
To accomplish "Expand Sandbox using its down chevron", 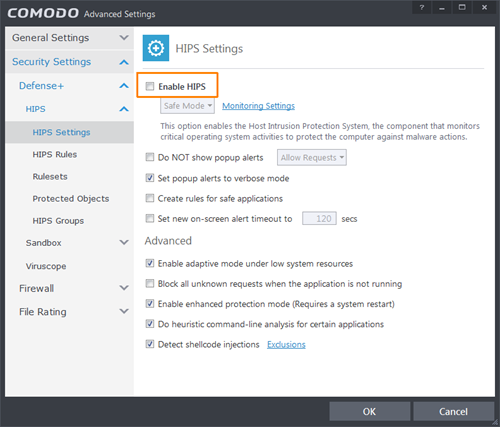I will [124, 242].
